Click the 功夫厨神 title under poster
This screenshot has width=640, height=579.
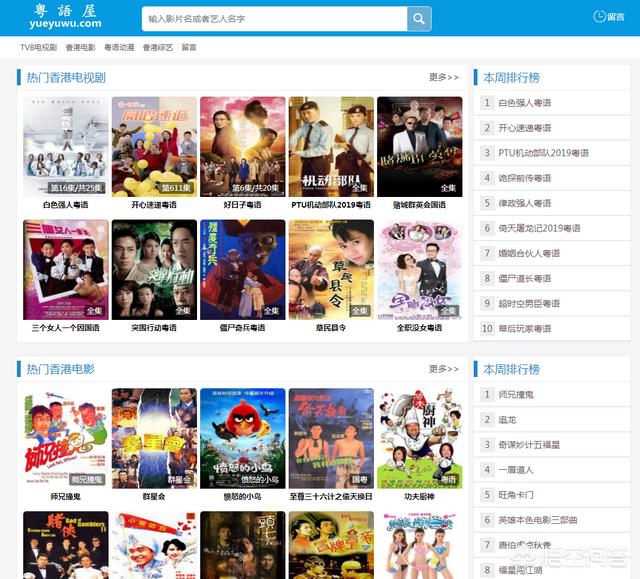[x=420, y=497]
